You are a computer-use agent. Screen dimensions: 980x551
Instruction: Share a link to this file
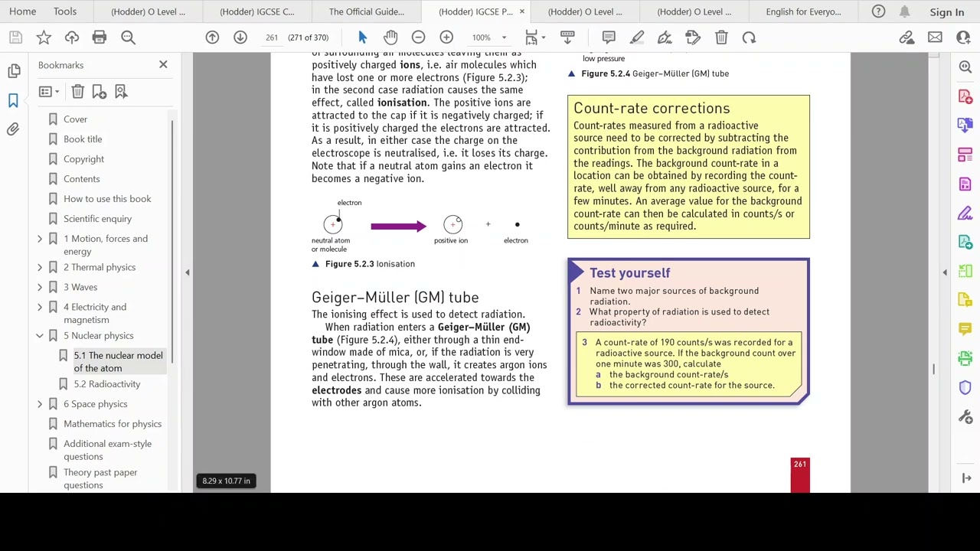coord(907,37)
